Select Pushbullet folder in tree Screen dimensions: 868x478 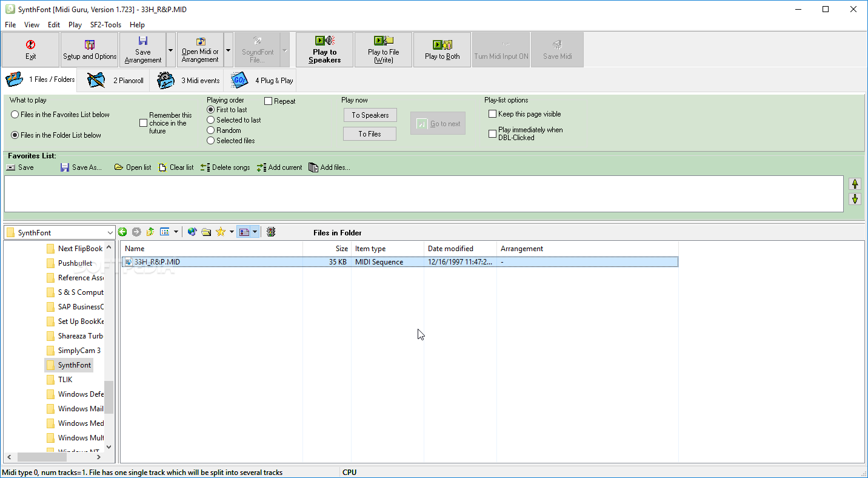point(69,263)
